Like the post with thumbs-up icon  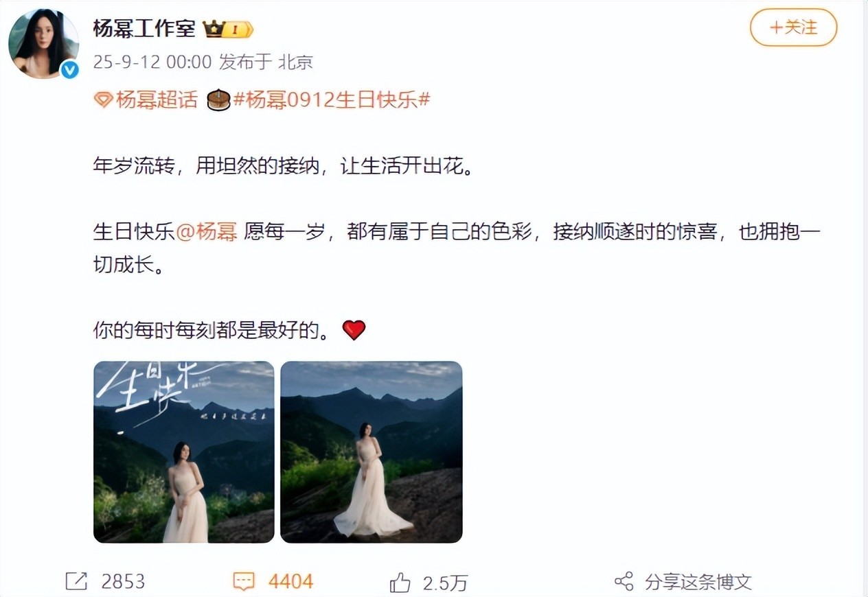pyautogui.click(x=400, y=583)
